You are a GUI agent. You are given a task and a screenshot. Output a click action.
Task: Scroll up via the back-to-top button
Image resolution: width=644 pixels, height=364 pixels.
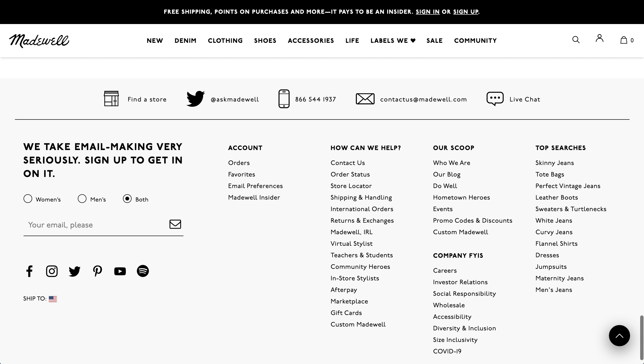coord(619,336)
